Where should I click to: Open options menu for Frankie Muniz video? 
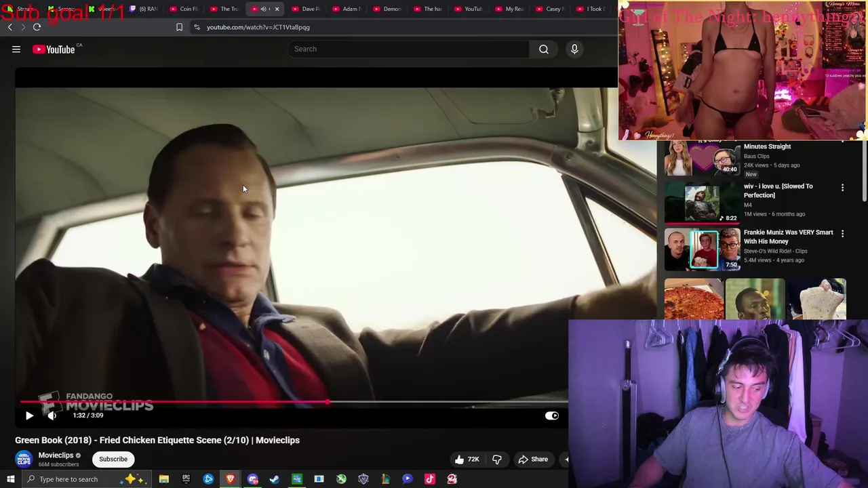click(842, 233)
